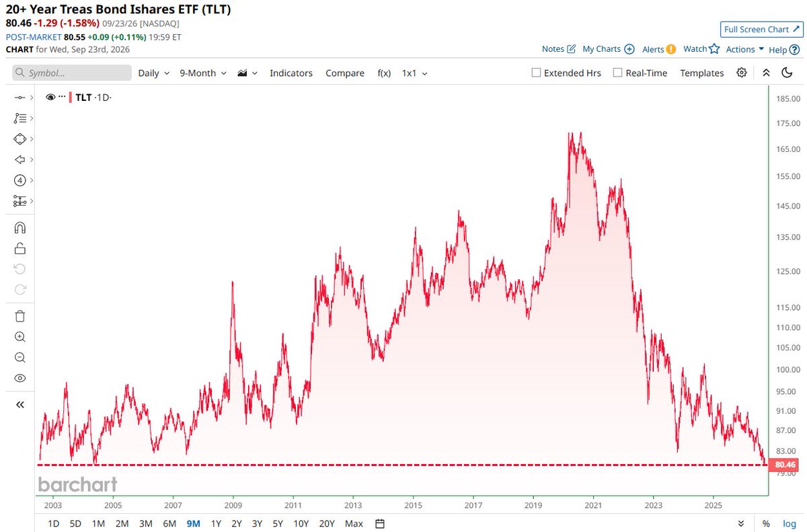807x532 pixels.
Task: Toggle percent scale button
Action: coord(766,523)
